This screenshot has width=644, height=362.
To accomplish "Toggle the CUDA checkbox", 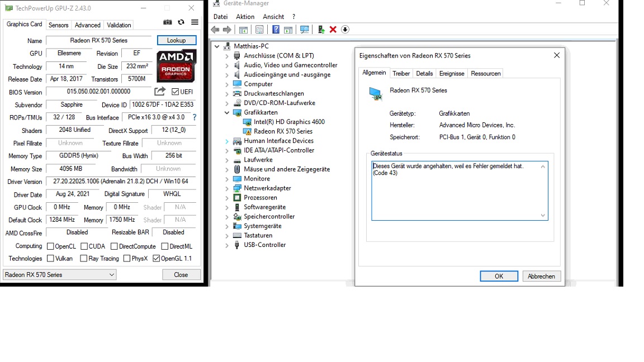I will pos(84,246).
